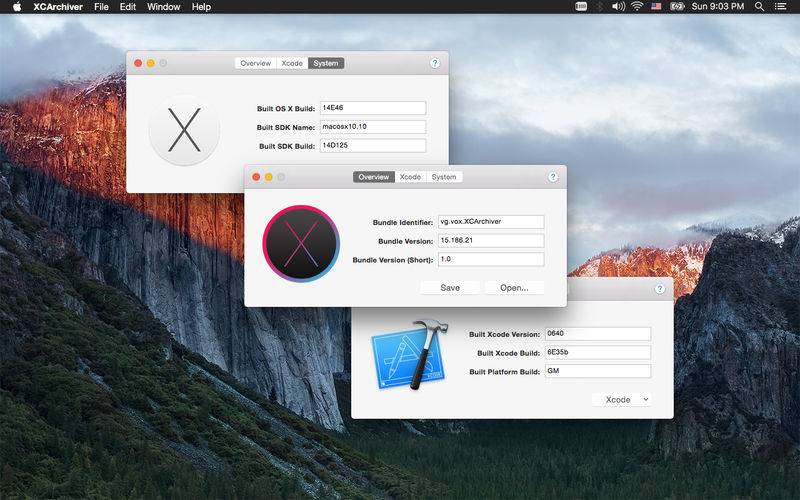
Task: Minimize the back System window
Action: click(x=151, y=63)
